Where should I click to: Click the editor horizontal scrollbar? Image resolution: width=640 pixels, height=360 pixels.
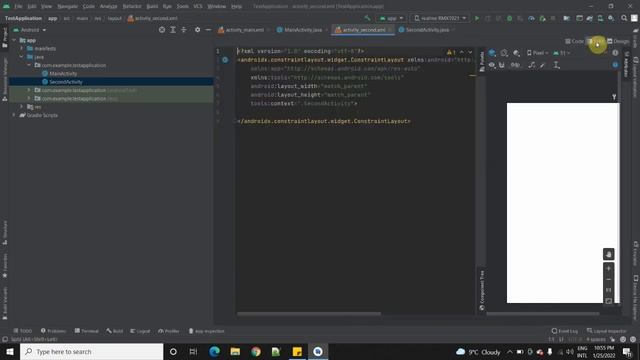(309, 314)
